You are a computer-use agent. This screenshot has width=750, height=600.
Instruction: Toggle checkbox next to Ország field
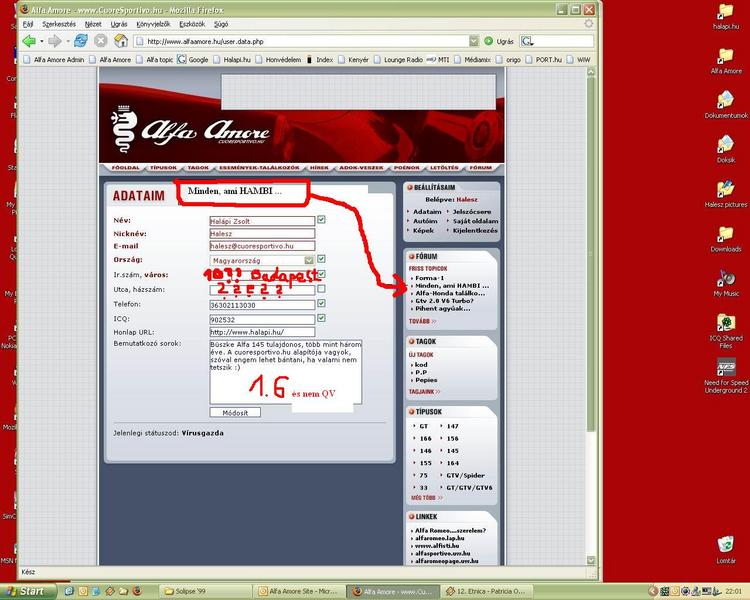tap(321, 259)
